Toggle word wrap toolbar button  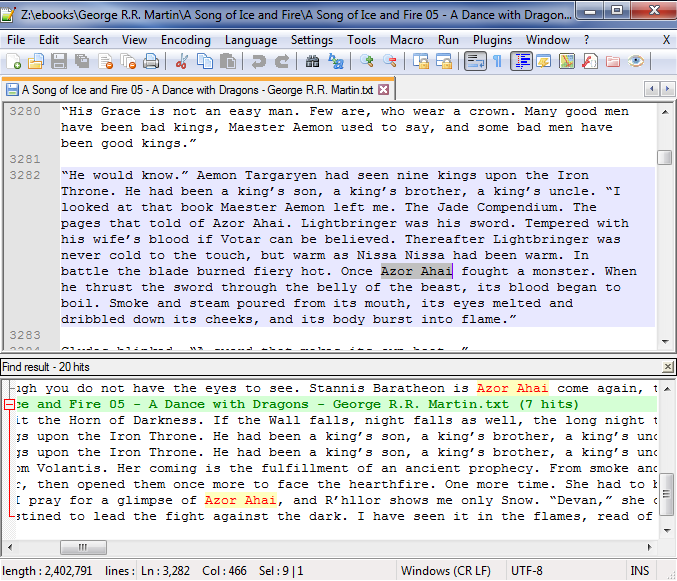tap(475, 61)
